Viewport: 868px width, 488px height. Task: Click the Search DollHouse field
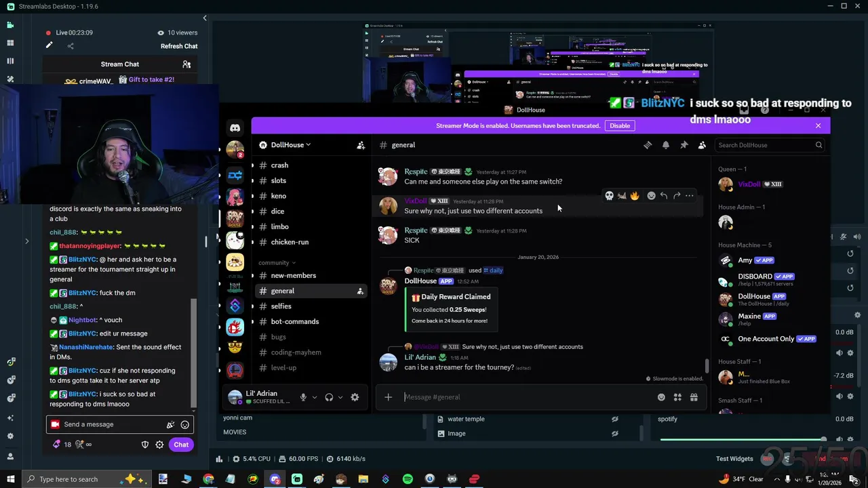click(x=770, y=145)
